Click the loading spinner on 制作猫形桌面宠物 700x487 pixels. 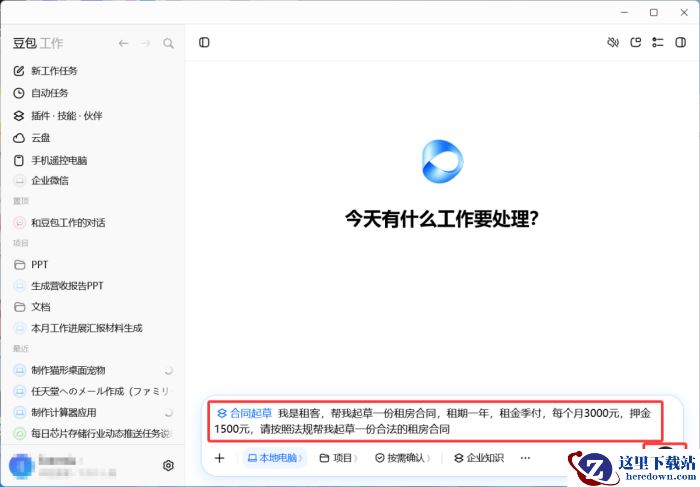169,370
